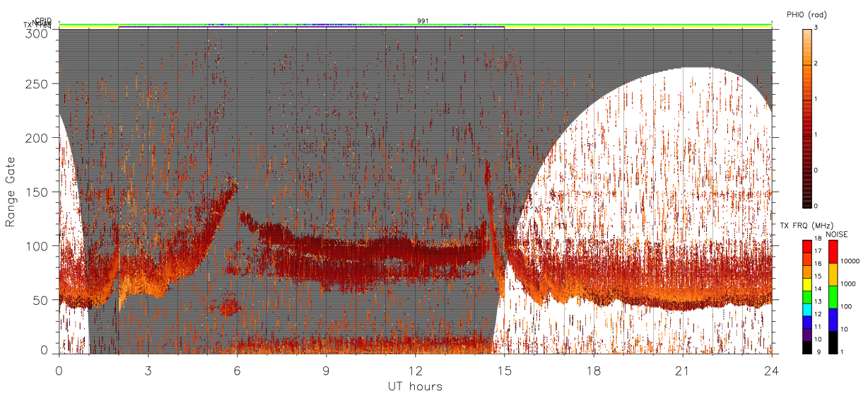Click x-axis tick label 24
The width and height of the screenshot is (868, 401).
pyautogui.click(x=771, y=370)
